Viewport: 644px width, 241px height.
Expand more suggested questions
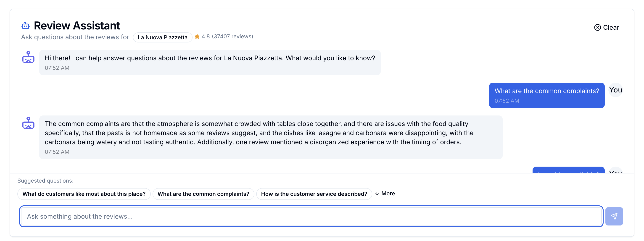click(388, 194)
